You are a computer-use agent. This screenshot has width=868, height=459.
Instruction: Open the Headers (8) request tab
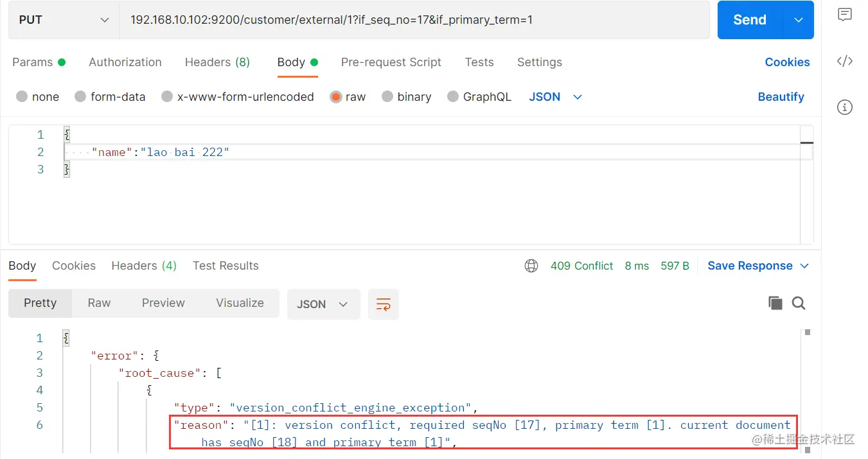coord(217,62)
